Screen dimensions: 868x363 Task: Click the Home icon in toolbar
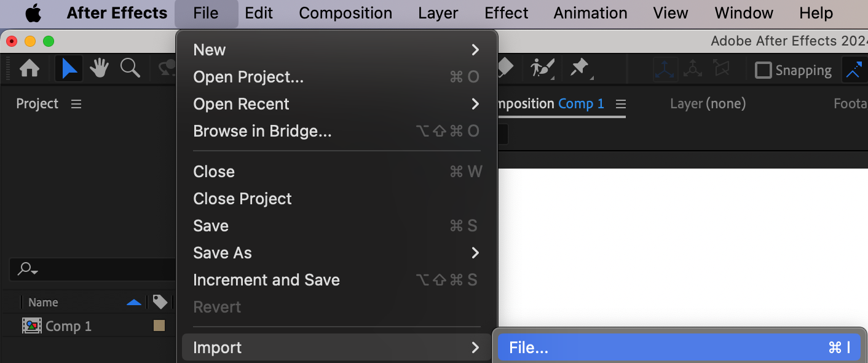(x=30, y=68)
